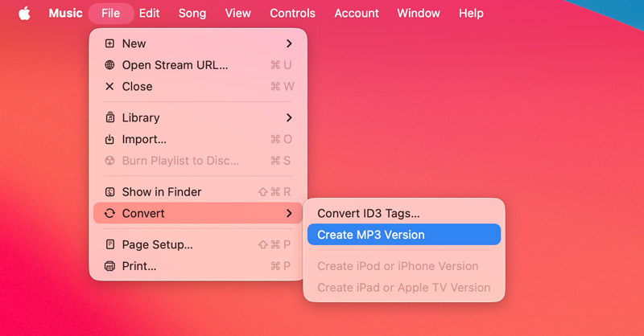
Task: Choose Open Stream URL… text
Action: click(x=175, y=65)
